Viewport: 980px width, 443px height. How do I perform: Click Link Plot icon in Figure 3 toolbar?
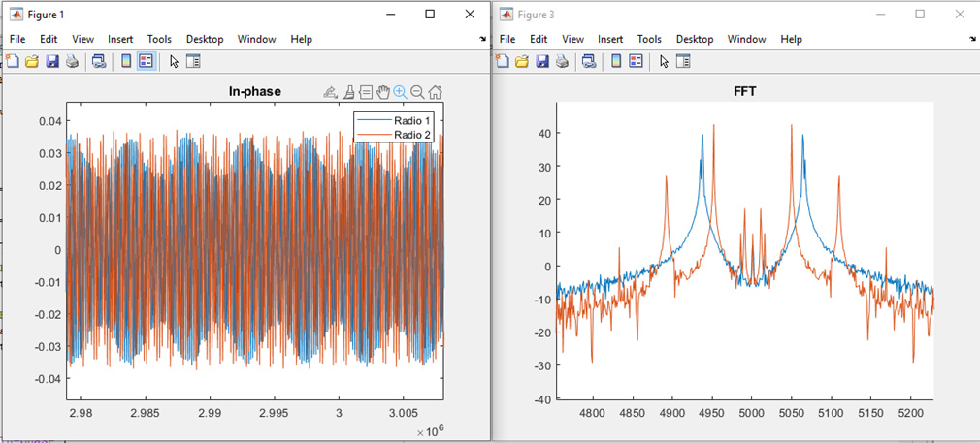pos(589,61)
